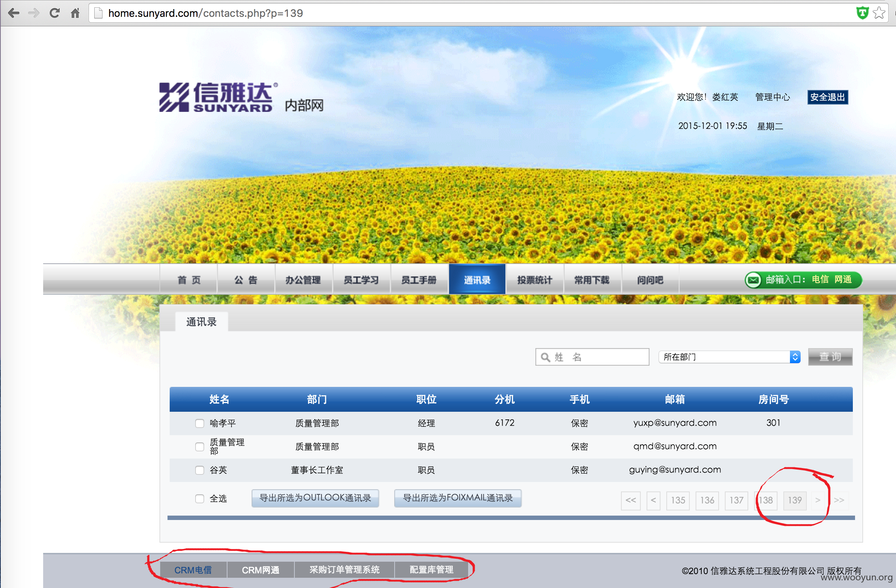Click the 职位 column header
The height and width of the screenshot is (588, 896).
tap(426, 399)
